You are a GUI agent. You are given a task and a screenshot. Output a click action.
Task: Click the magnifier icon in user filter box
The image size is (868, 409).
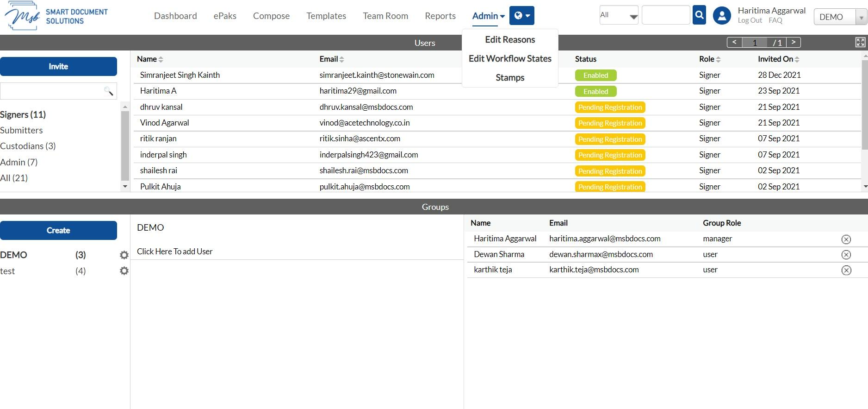(108, 91)
